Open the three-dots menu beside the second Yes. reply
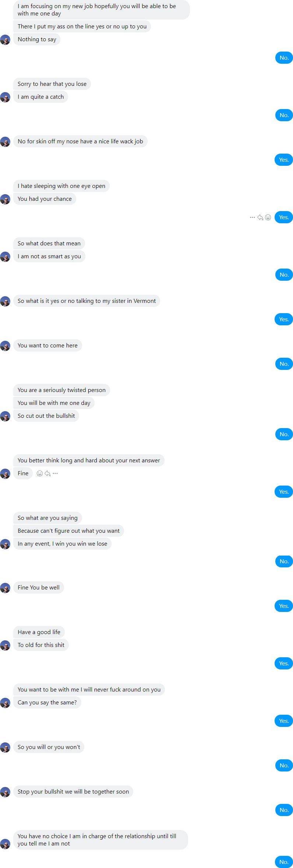This screenshot has width=293, height=868. 253,217
